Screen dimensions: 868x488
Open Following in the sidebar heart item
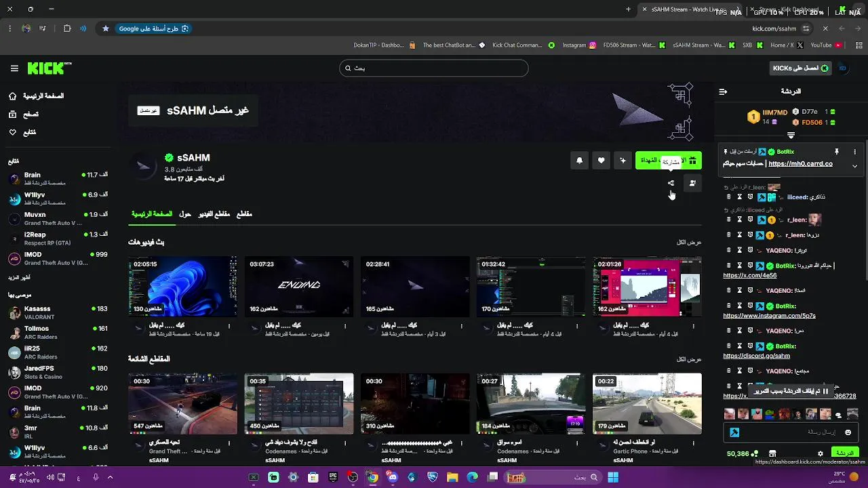[x=22, y=132]
